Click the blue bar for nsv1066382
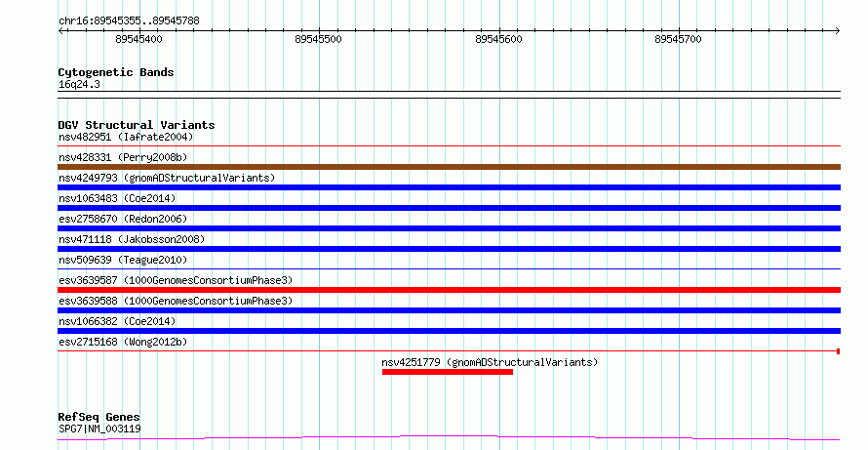The image size is (868, 450). (x=449, y=331)
